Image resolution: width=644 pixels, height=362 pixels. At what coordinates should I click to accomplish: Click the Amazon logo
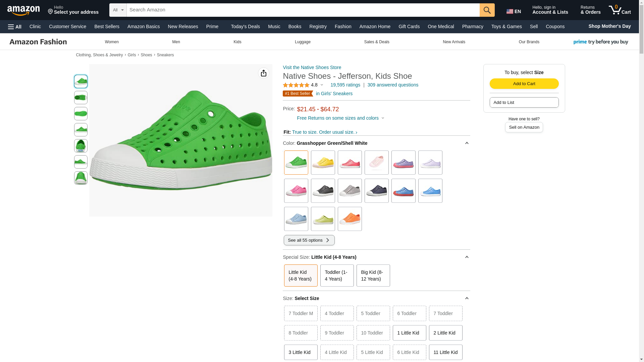point(23,11)
